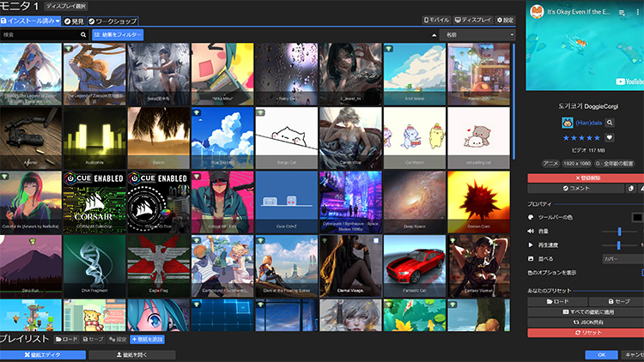
Task: Click the 壁紙を追加 add wallpaper button
Action: pyautogui.click(x=148, y=340)
